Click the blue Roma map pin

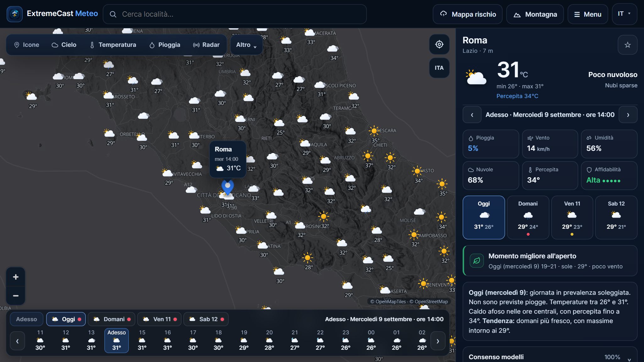coord(228,187)
